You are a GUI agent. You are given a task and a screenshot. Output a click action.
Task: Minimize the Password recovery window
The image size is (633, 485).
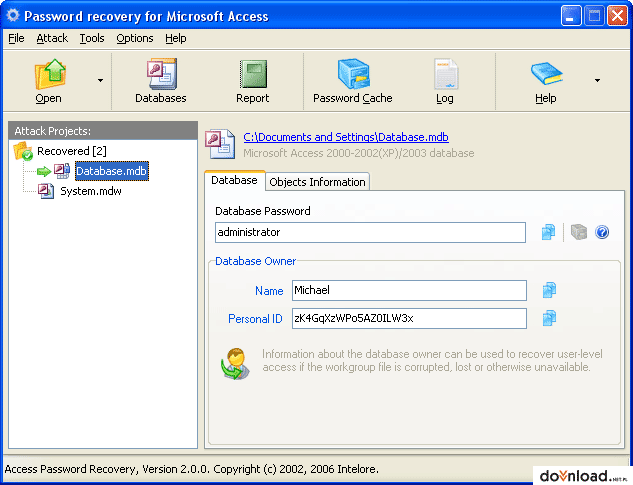pyautogui.click(x=571, y=16)
